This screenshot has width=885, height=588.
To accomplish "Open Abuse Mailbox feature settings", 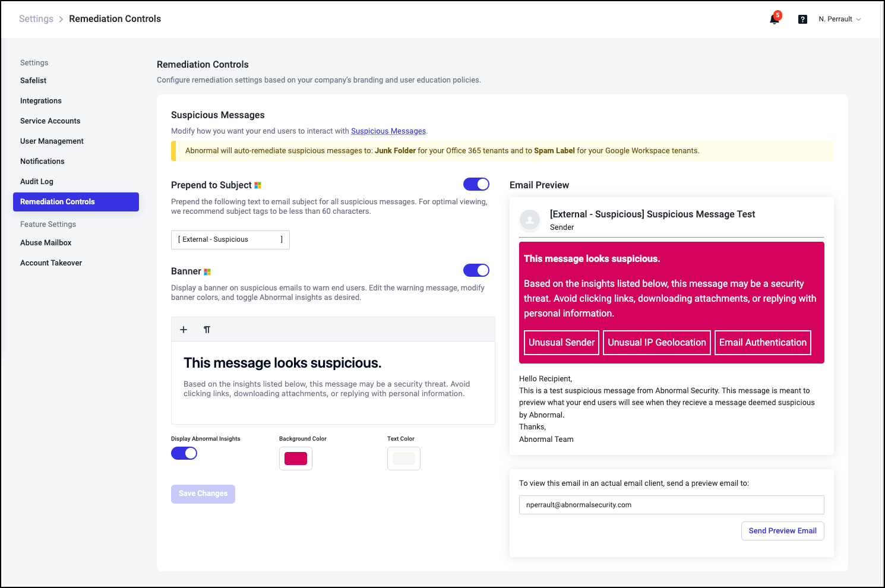I will (46, 243).
